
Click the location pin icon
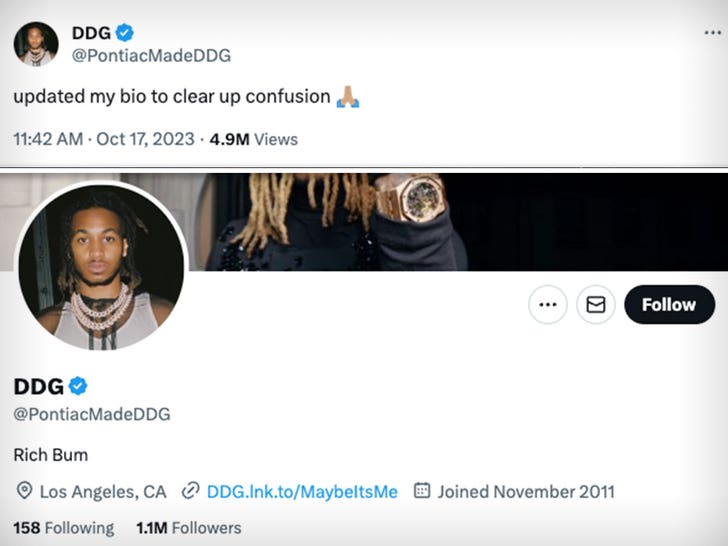pyautogui.click(x=24, y=491)
